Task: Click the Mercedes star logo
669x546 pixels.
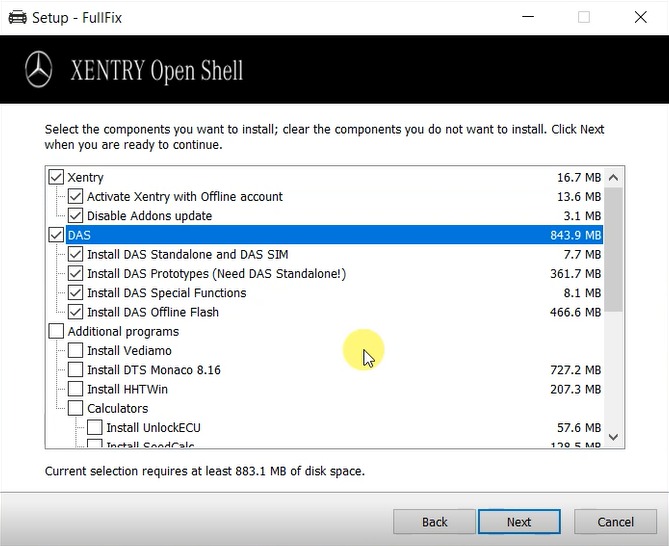Action: pos(38,70)
